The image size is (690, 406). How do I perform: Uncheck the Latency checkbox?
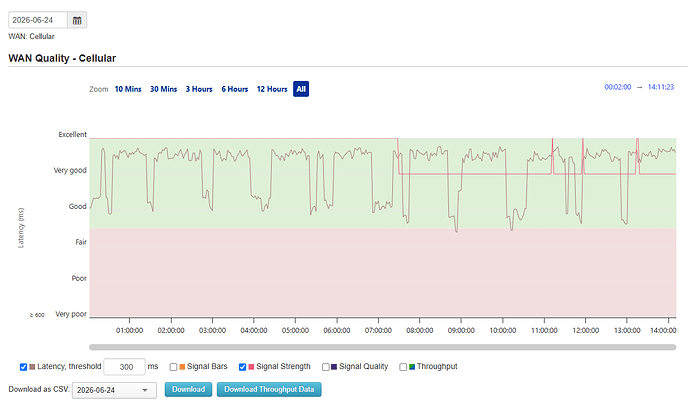point(23,367)
